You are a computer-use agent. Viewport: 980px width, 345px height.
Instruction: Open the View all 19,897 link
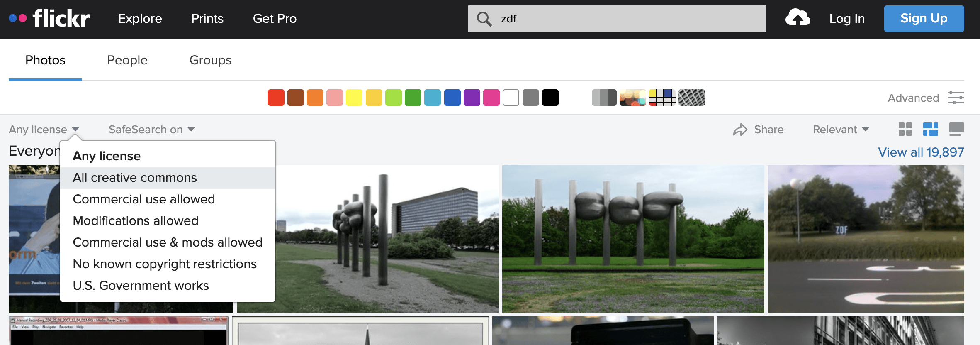[921, 152]
